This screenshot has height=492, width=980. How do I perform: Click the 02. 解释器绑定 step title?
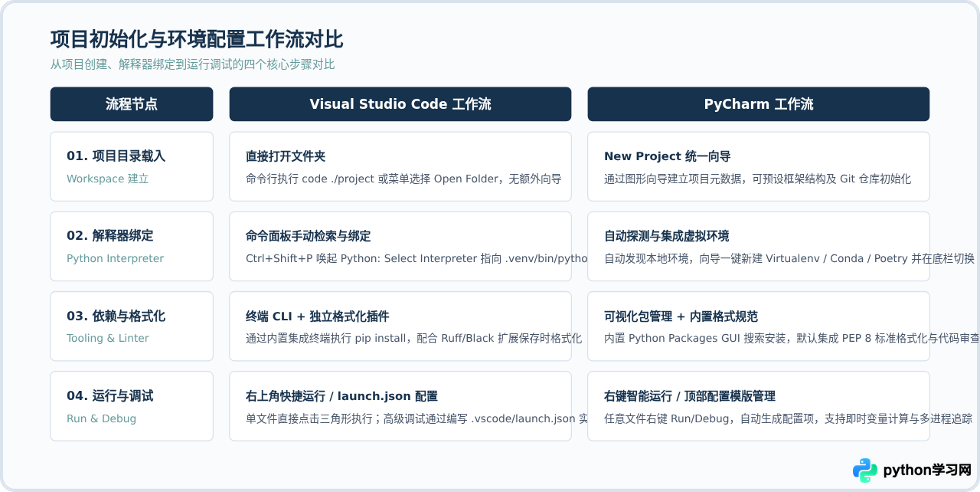[110, 235]
